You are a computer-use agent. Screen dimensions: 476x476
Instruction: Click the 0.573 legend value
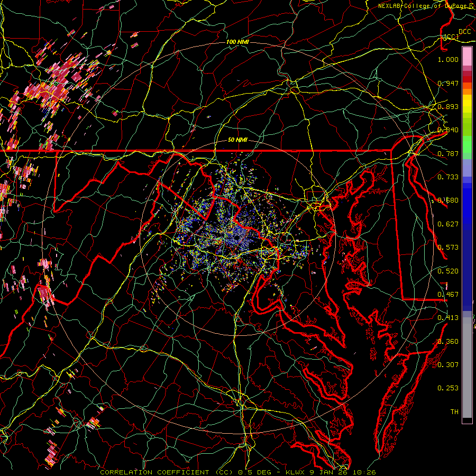pyautogui.click(x=448, y=248)
